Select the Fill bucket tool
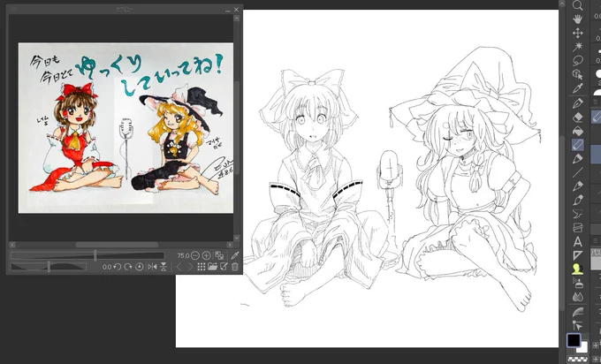The height and width of the screenshot is (364, 601). 578,131
